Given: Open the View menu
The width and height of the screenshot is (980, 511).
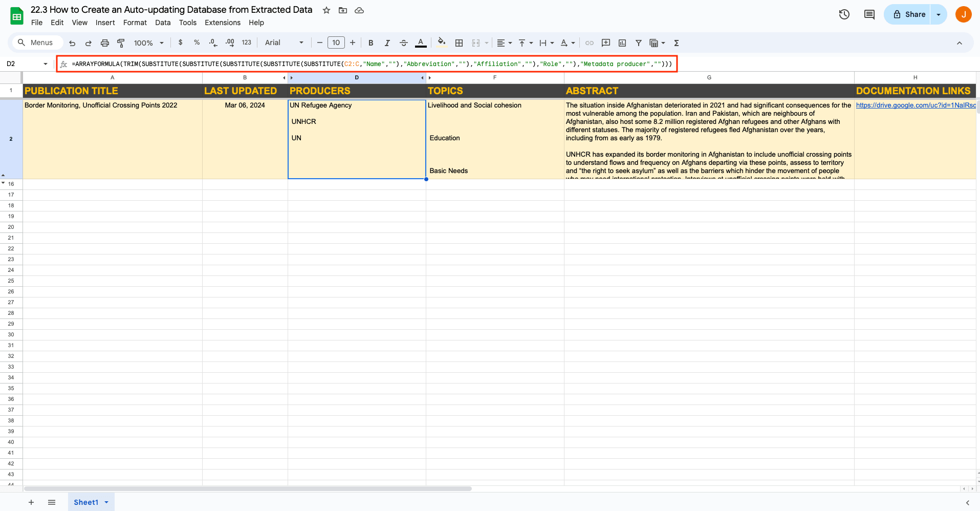Looking at the screenshot, I should click(x=79, y=23).
